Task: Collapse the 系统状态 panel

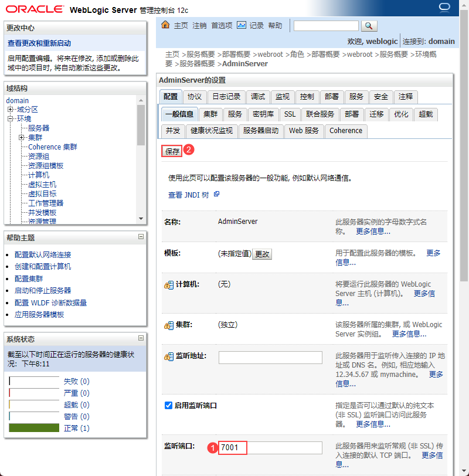Action: tap(141, 338)
